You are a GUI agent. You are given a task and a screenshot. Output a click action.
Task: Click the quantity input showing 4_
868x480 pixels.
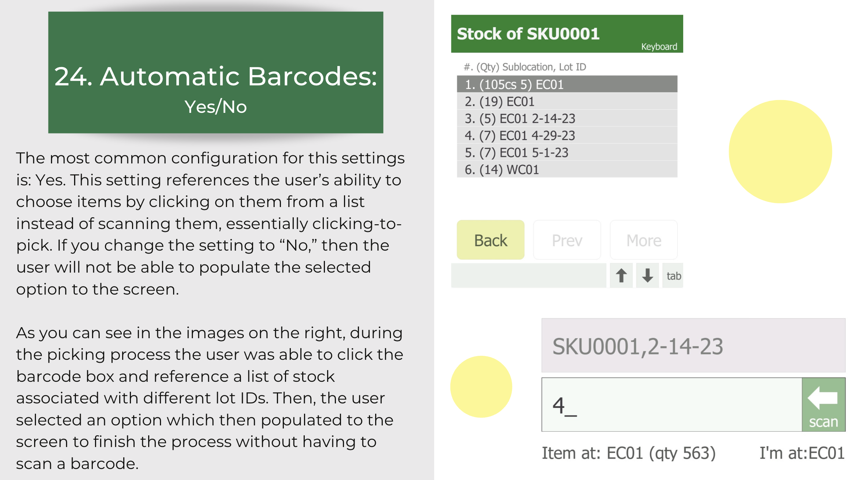click(672, 405)
